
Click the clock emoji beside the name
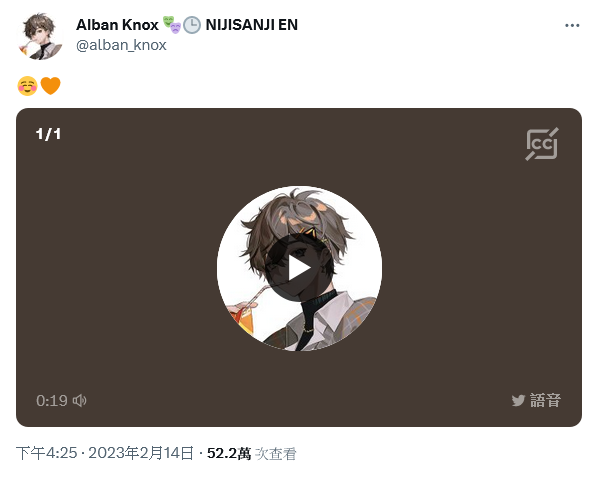192,25
